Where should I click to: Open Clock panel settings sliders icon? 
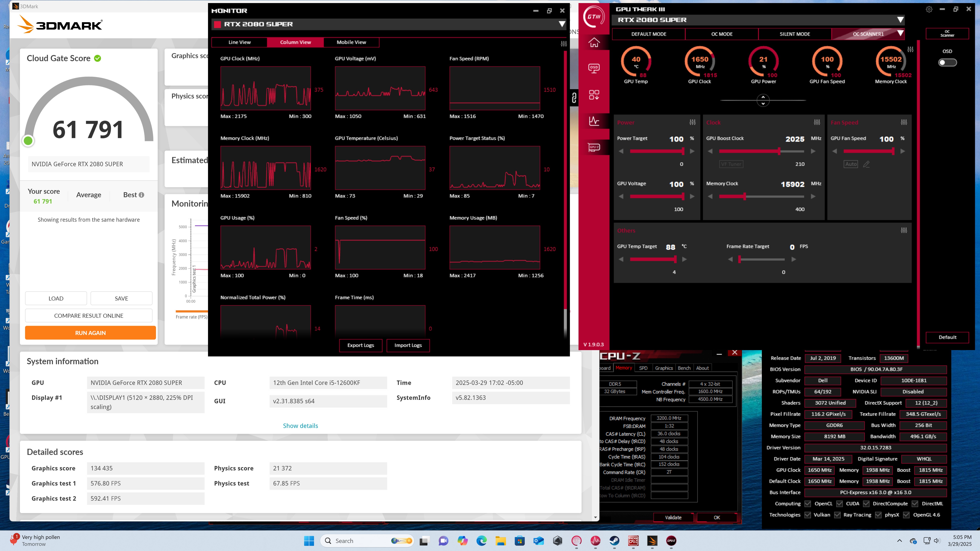(x=817, y=122)
